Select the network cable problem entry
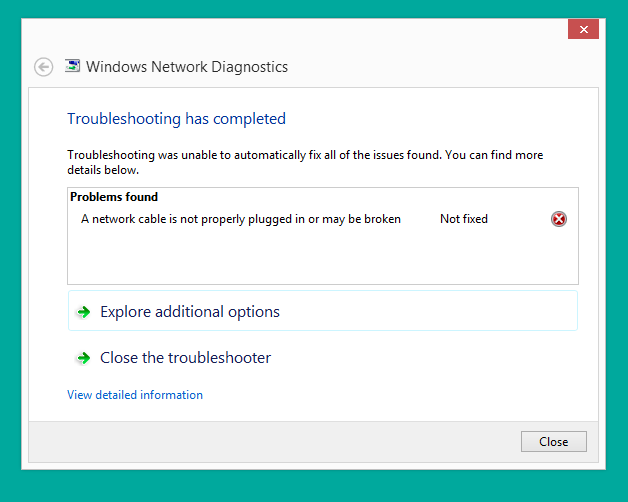 (x=240, y=219)
